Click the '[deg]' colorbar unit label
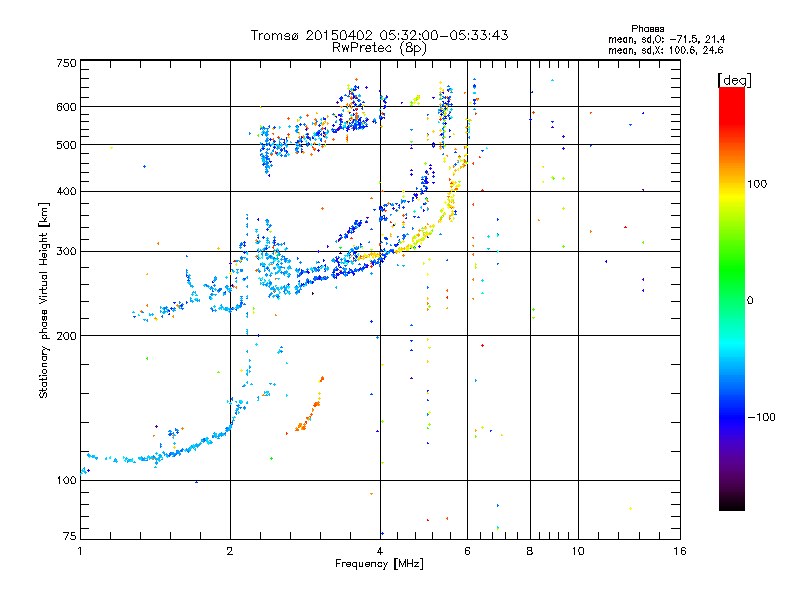 click(x=734, y=80)
